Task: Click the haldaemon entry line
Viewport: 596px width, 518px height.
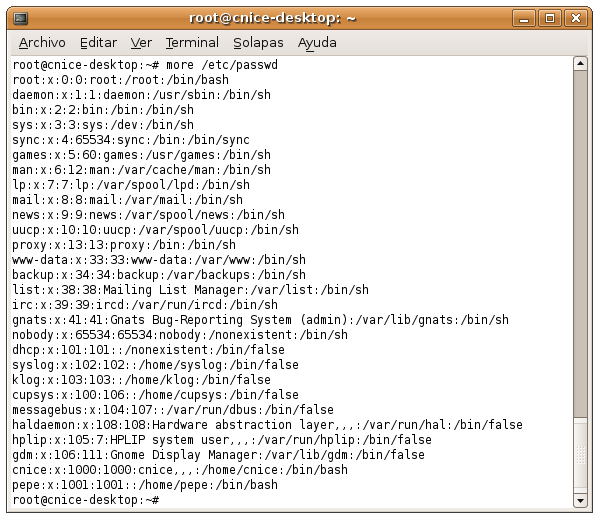Action: [x=268, y=425]
